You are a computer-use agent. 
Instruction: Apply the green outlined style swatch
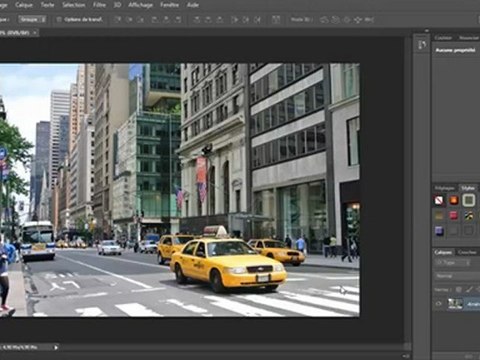(x=469, y=200)
